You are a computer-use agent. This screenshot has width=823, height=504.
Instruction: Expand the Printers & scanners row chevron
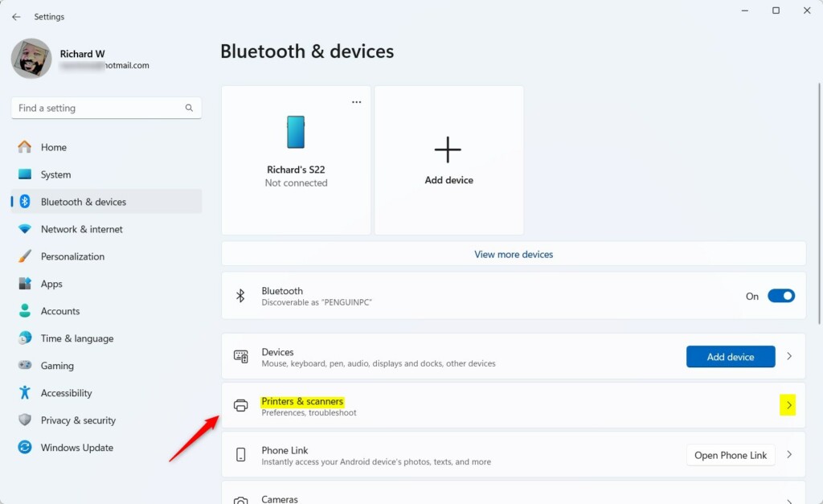point(788,405)
